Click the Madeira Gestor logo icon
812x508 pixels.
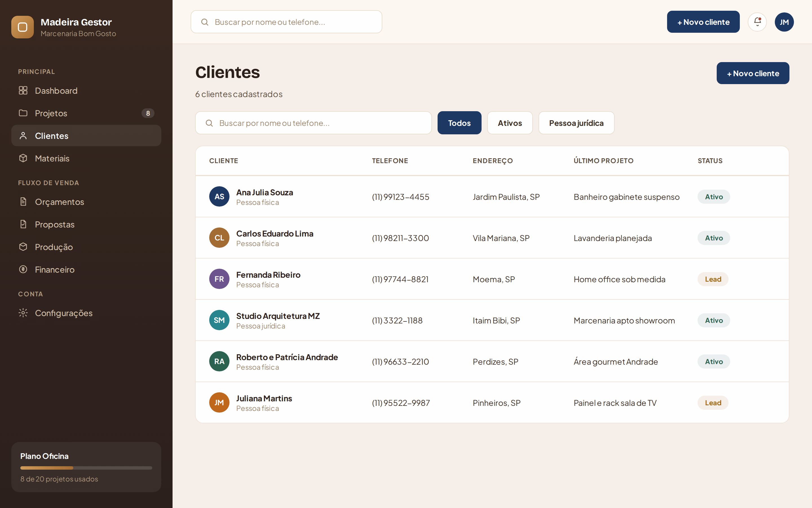point(23,27)
